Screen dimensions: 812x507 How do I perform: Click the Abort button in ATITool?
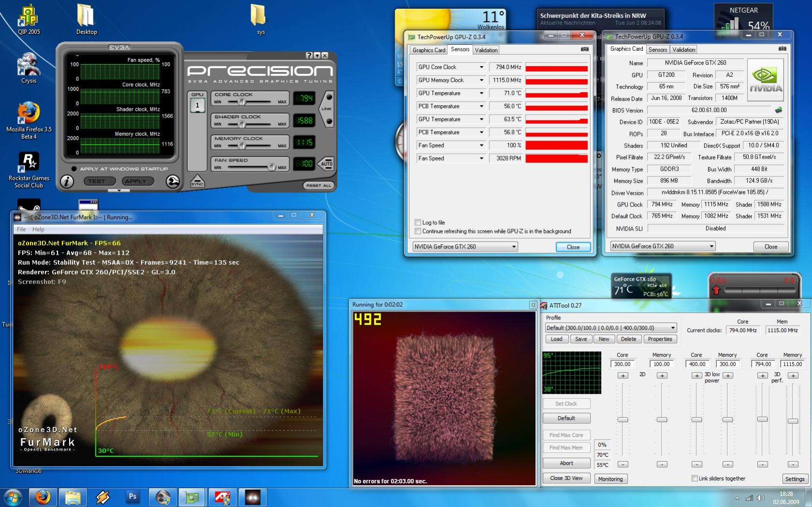(566, 463)
